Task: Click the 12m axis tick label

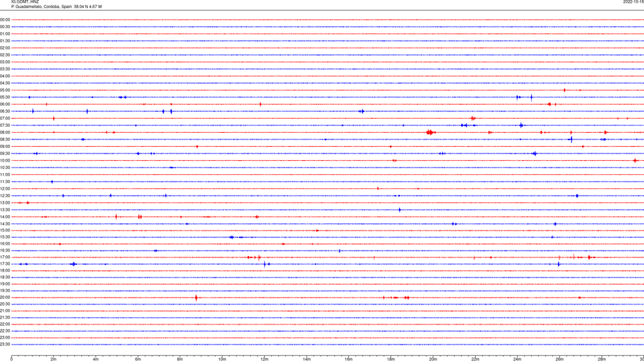Action: [264, 359]
